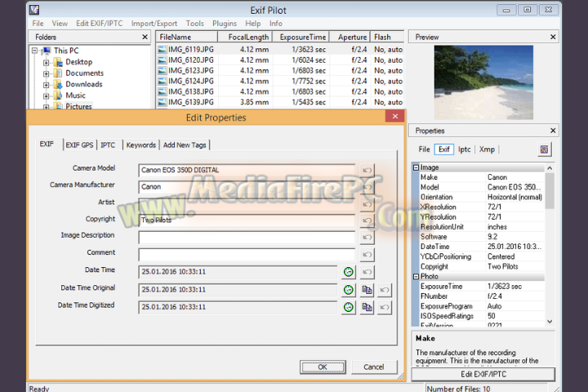Expand the Downloads tree node
The image size is (588, 392).
point(46,85)
